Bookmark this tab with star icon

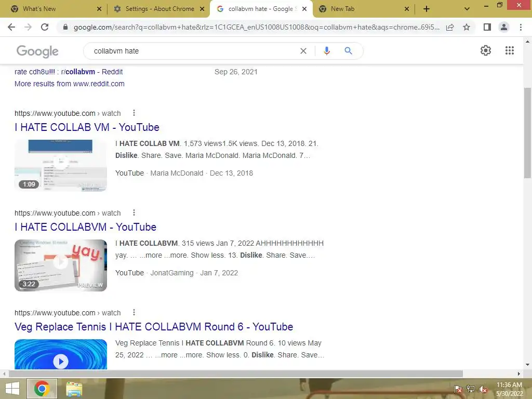pos(467,27)
